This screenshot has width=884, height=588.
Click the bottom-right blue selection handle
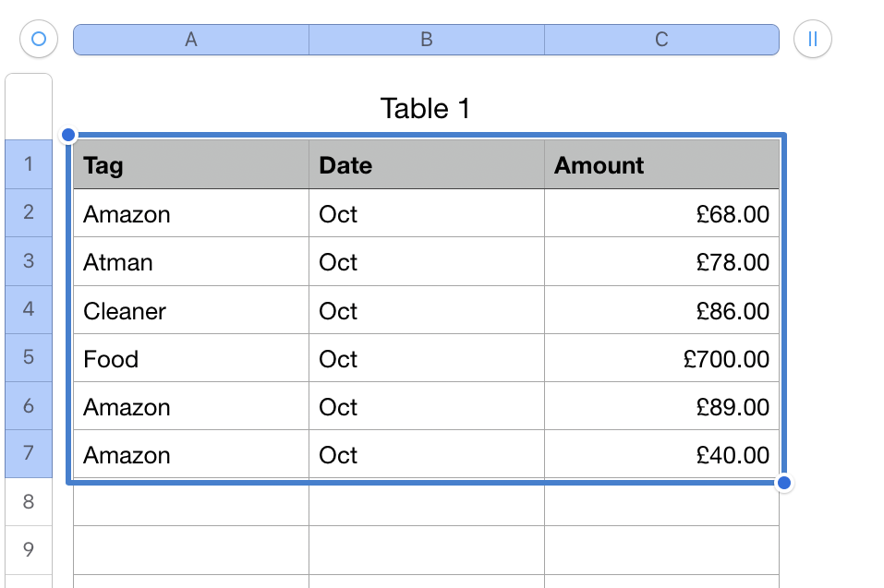click(x=783, y=483)
